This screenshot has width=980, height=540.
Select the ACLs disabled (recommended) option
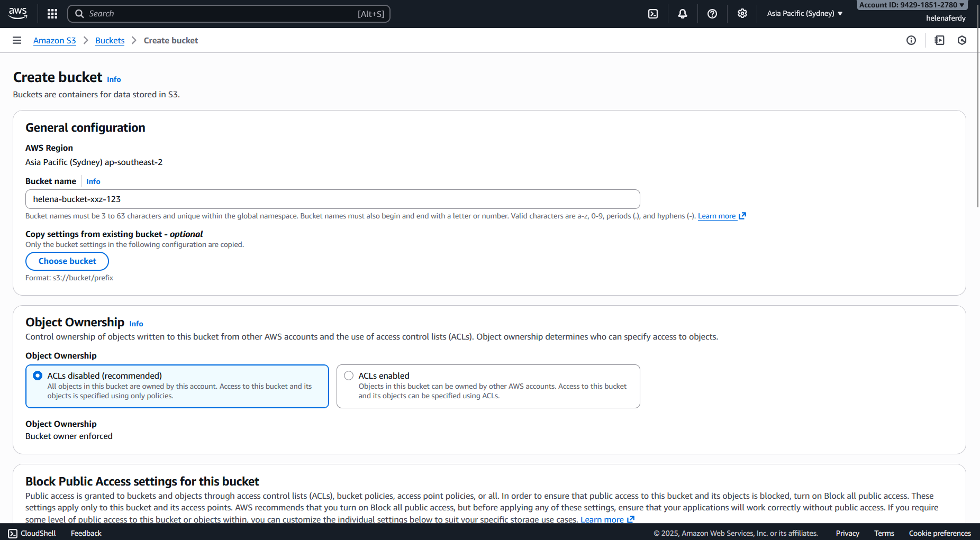pos(38,376)
